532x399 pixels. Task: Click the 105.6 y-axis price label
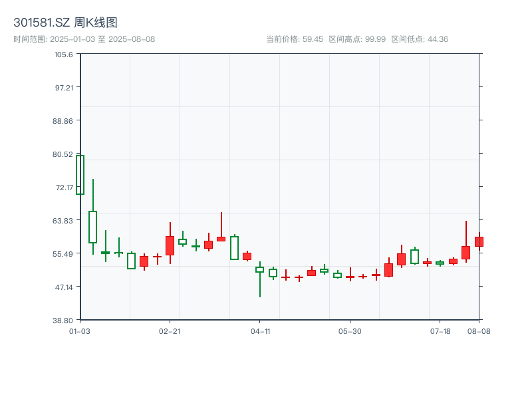point(64,55)
